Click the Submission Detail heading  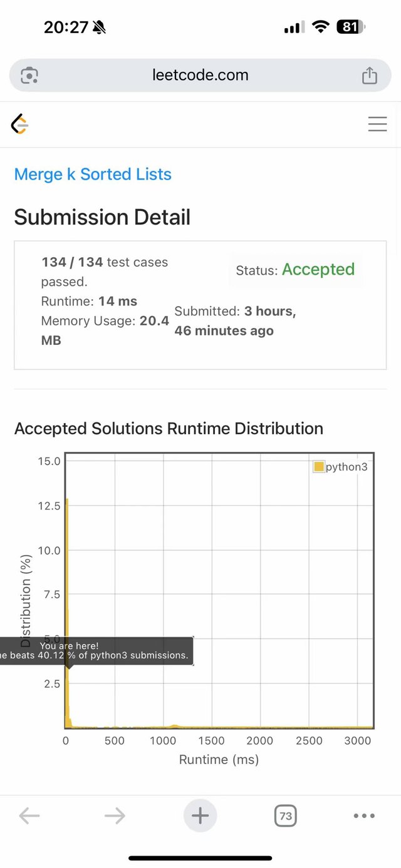(102, 217)
